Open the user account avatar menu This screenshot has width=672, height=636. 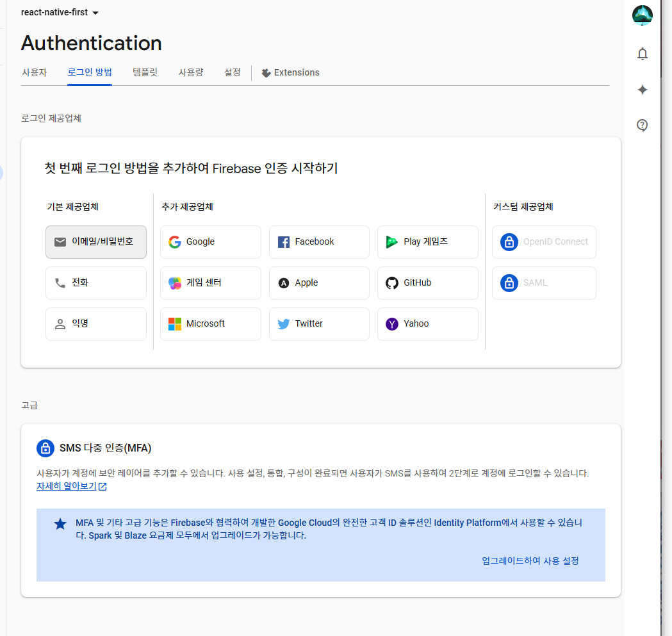coord(642,15)
